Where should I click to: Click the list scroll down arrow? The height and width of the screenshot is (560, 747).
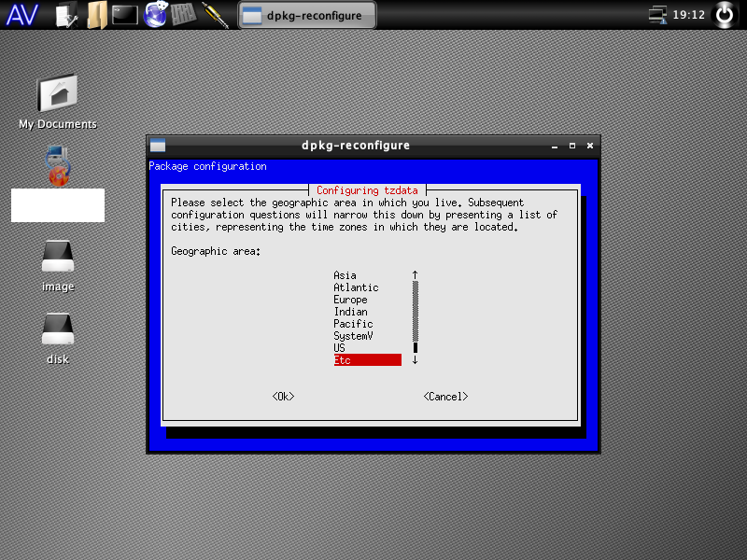(x=415, y=360)
